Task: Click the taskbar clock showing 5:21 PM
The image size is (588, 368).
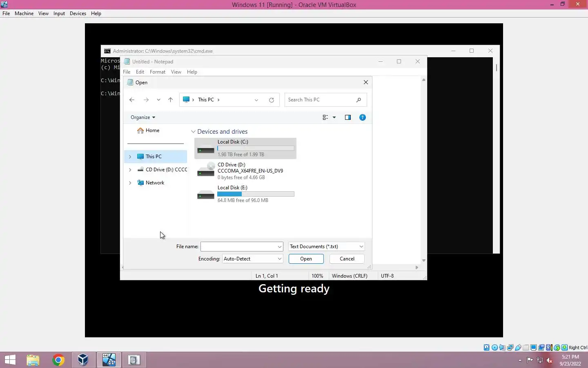Action: 570,360
